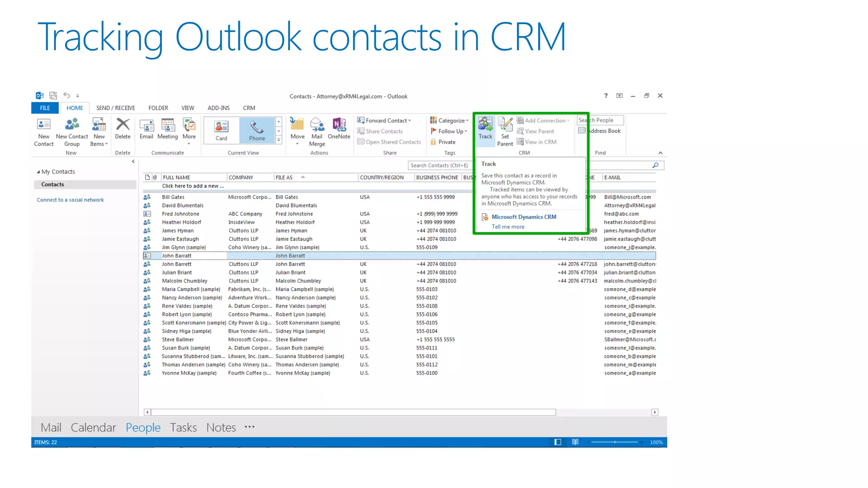This screenshot has height=488, width=868.
Task: Click View in CRM button
Action: (536, 142)
